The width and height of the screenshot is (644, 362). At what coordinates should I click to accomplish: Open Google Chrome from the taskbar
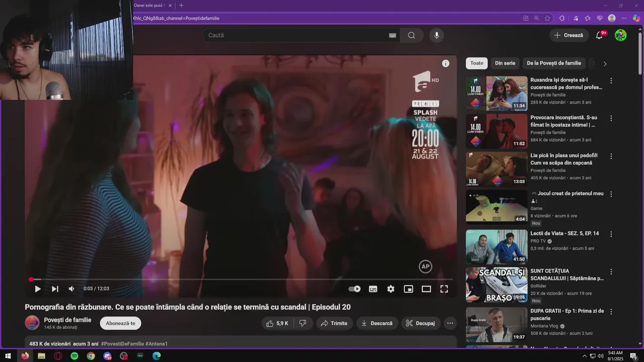(91, 356)
